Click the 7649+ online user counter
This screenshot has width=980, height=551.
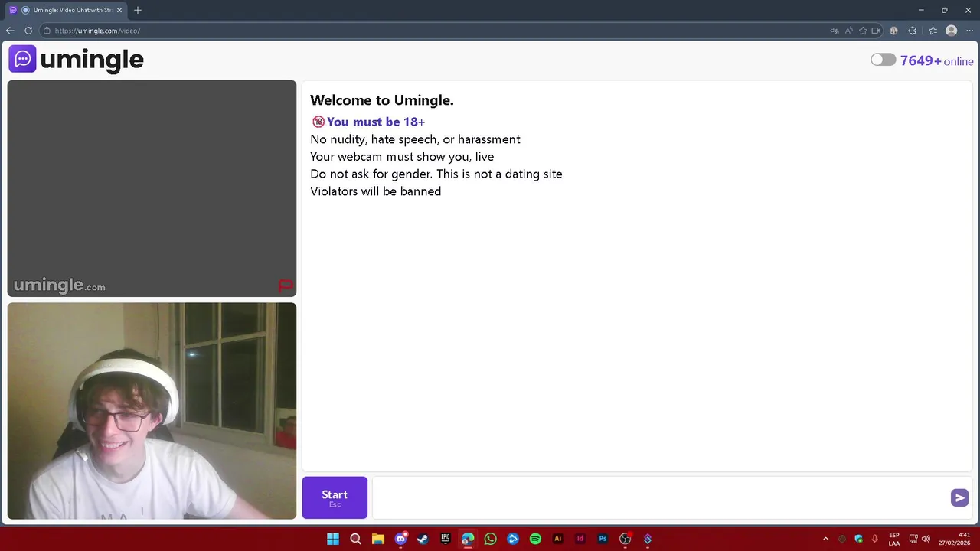936,61
